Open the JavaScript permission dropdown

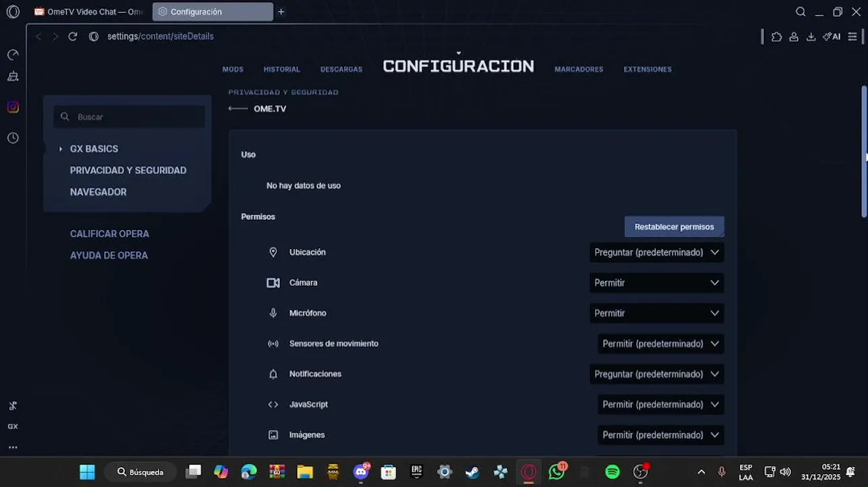pyautogui.click(x=660, y=404)
